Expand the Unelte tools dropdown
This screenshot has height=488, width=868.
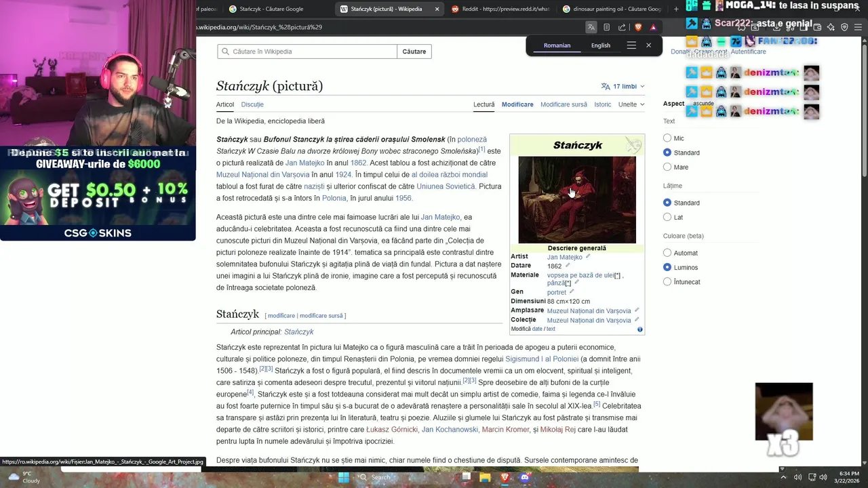tap(631, 104)
